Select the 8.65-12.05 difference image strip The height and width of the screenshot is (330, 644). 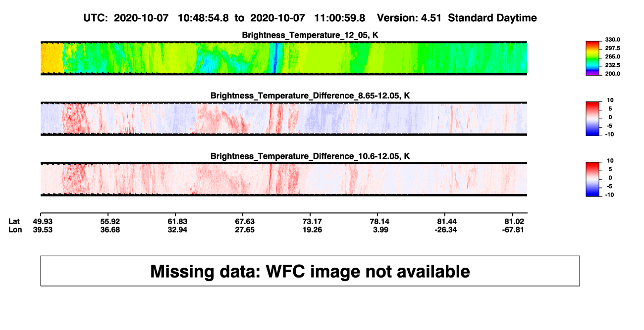click(x=283, y=119)
